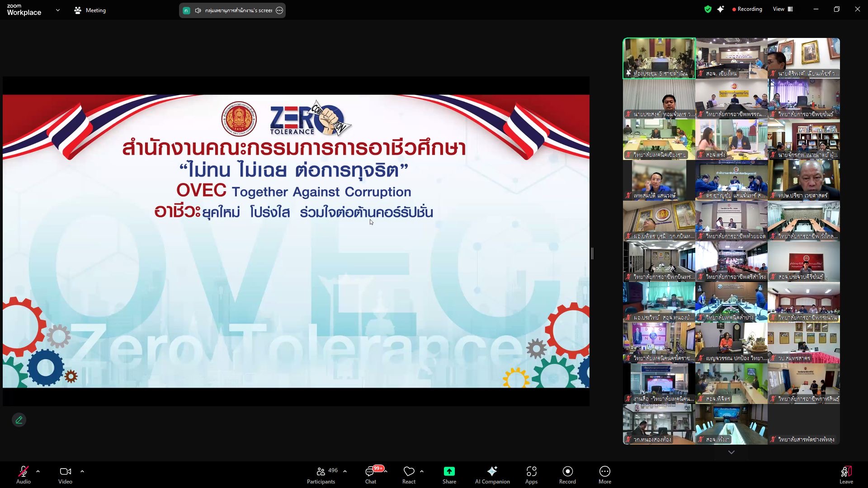
Task: Select the เทพสมบัติ แสนวงษ์ video tile
Action: click(659, 180)
